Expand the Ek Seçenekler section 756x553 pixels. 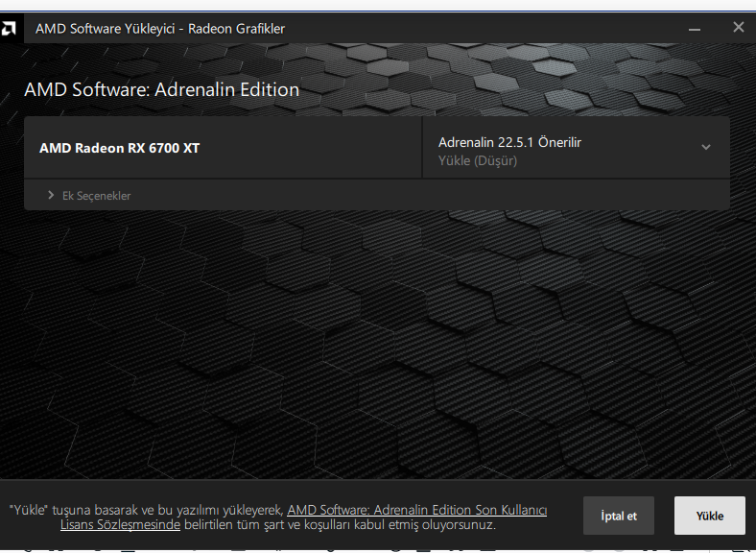[89, 196]
